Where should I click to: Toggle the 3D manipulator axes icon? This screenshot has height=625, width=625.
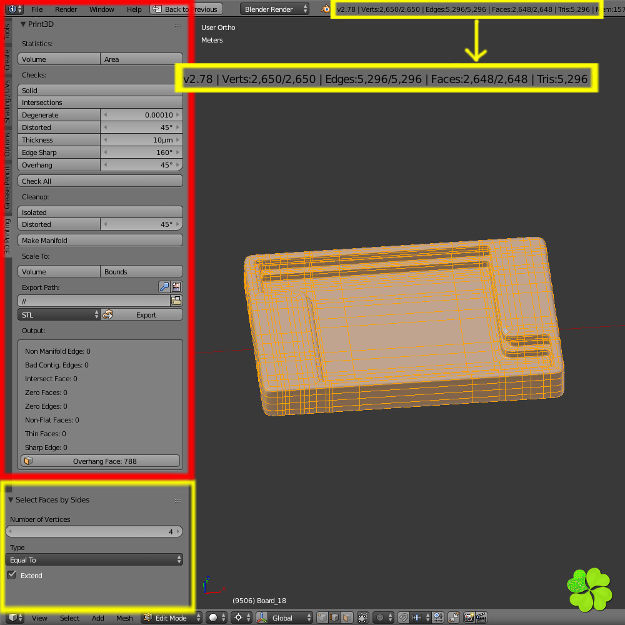pos(261,617)
